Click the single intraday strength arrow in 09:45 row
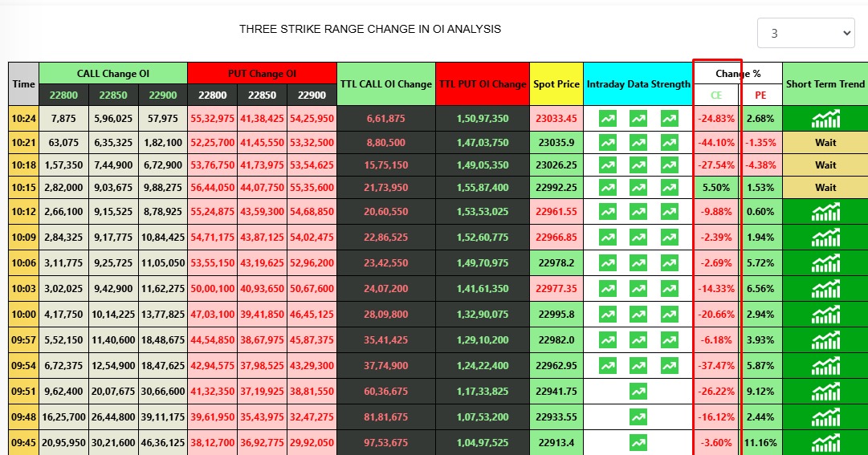 (x=638, y=443)
